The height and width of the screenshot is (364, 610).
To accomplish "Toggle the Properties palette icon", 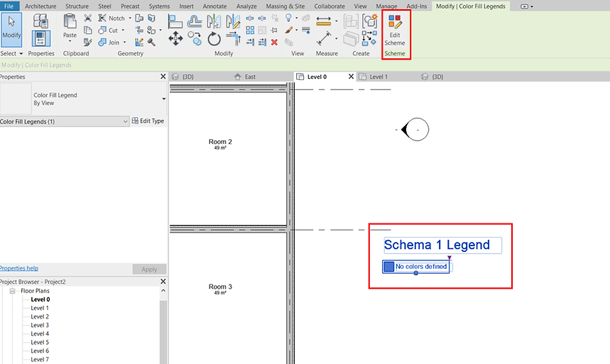I will point(41,39).
